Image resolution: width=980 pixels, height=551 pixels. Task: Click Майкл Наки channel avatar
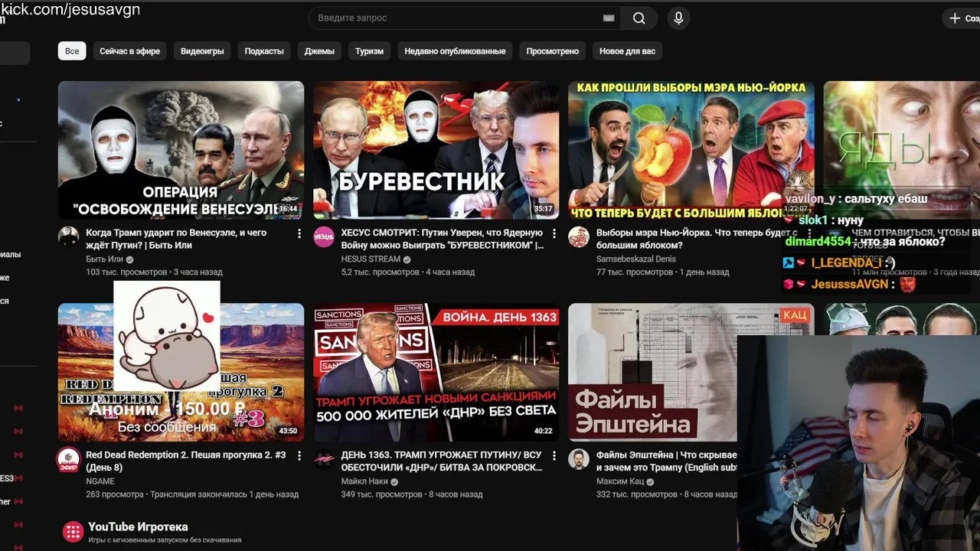click(324, 459)
